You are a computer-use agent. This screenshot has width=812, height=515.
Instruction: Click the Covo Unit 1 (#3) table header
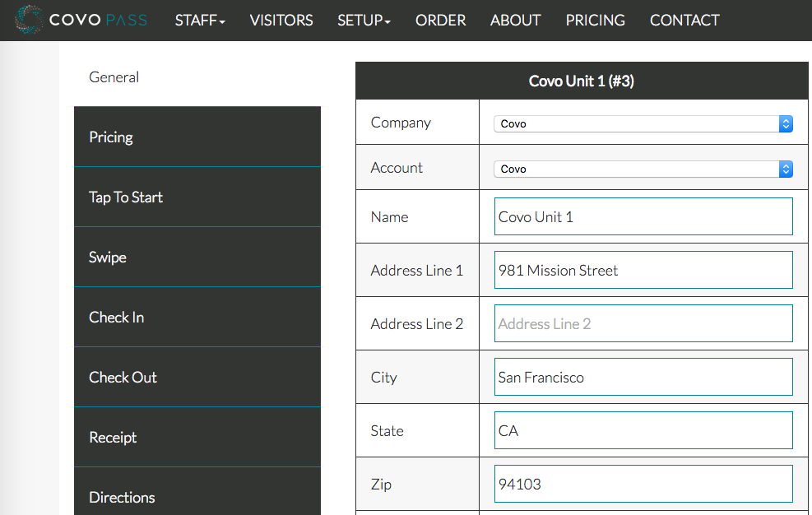click(x=582, y=81)
